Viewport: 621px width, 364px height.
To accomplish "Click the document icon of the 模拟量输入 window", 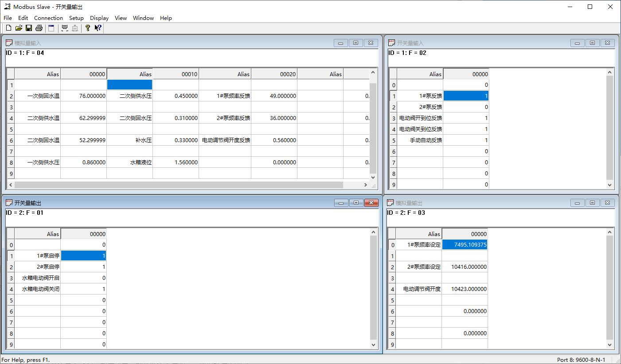I will tap(9, 43).
